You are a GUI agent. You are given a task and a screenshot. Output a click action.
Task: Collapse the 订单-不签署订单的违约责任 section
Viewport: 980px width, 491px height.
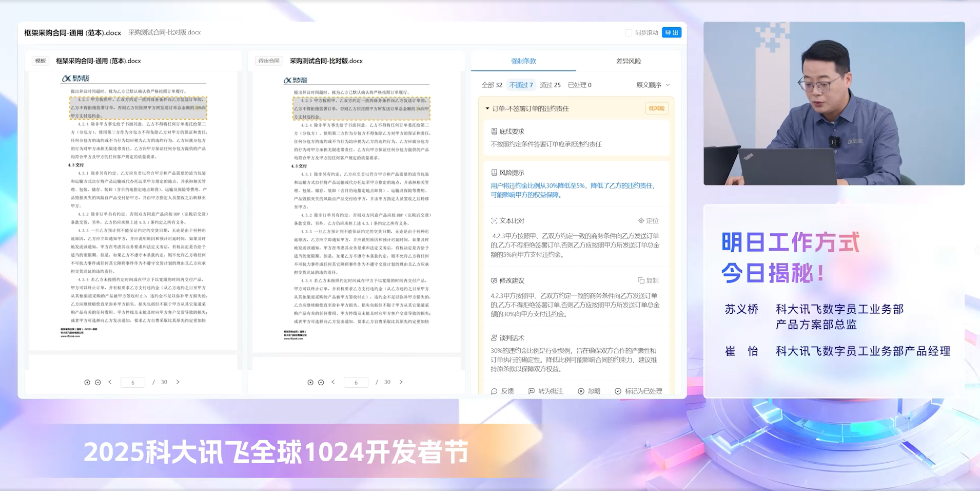click(x=487, y=109)
